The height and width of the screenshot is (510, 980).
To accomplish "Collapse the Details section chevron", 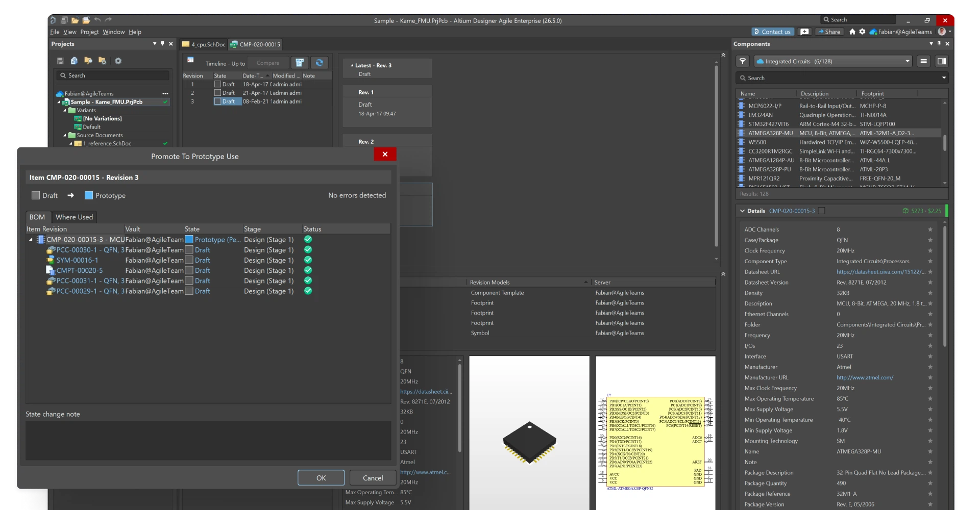I will click(742, 211).
